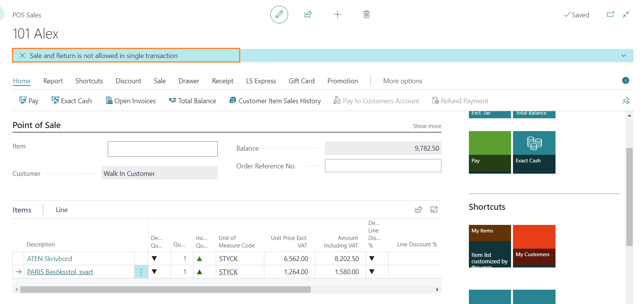Click the Refund Payment action
The width and height of the screenshot is (644, 304).
[460, 101]
